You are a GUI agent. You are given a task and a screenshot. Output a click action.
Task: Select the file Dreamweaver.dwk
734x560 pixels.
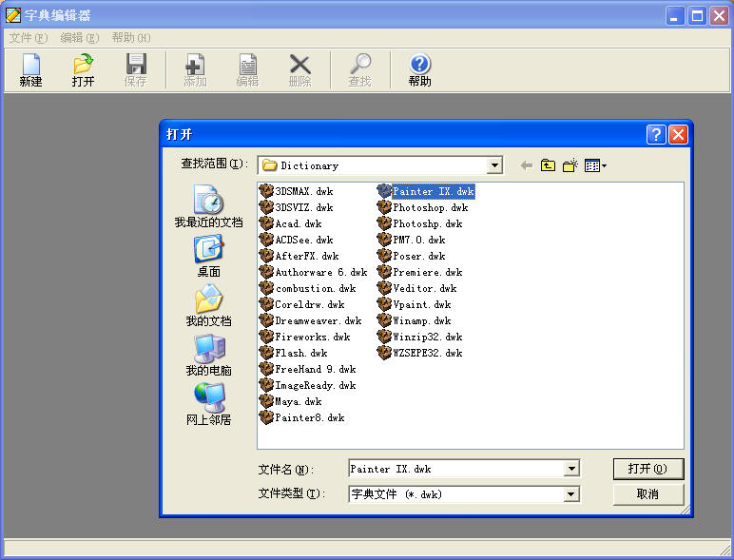pyautogui.click(x=310, y=320)
